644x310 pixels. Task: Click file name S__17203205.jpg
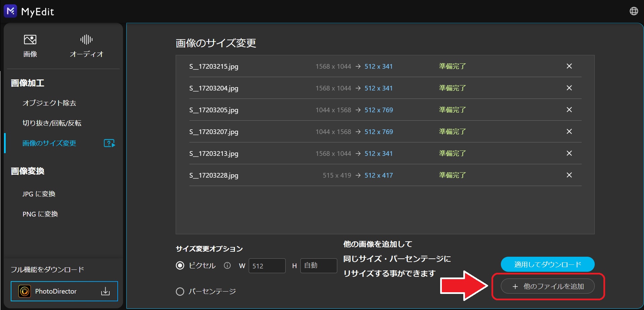coord(214,110)
